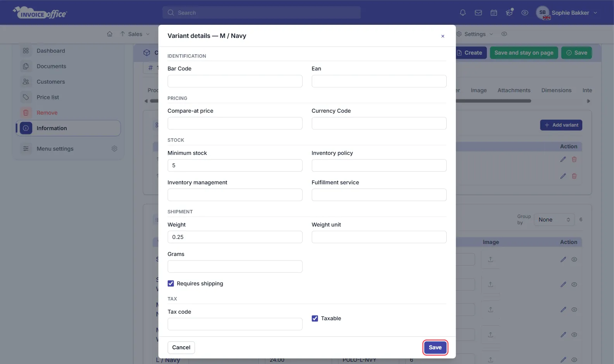The height and width of the screenshot is (364, 614).
Task: Focus the Bar Code input field
Action: click(235, 81)
